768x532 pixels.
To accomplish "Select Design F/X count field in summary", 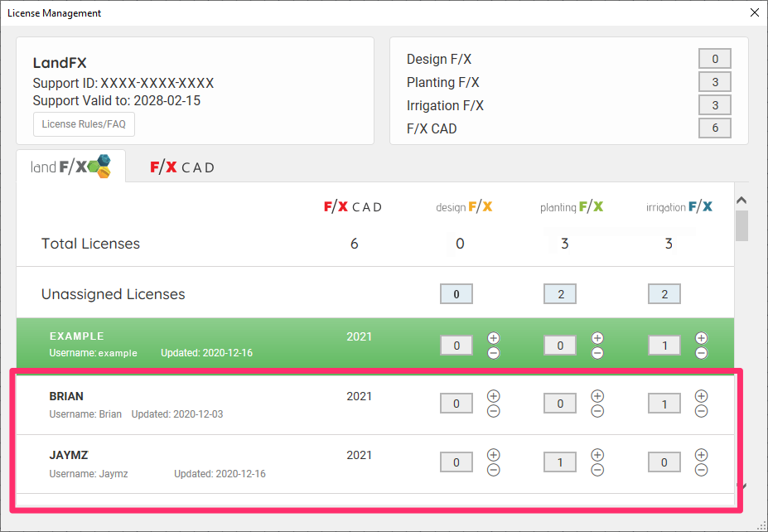I will pyautogui.click(x=715, y=59).
